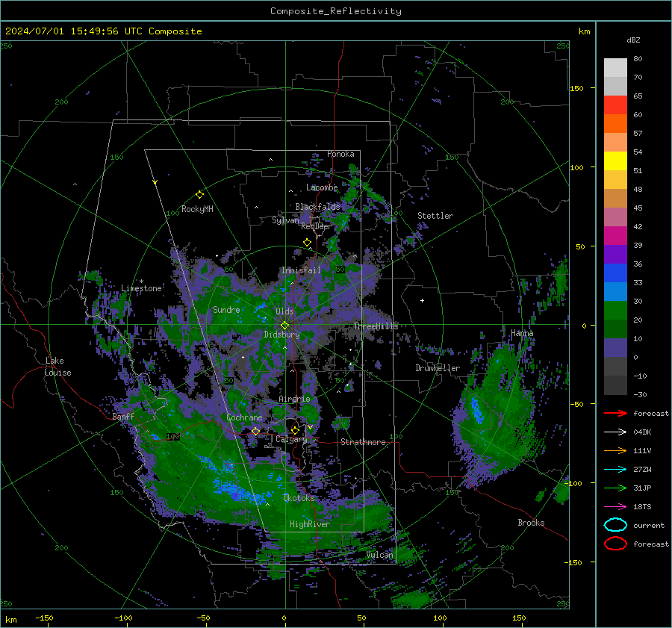The width and height of the screenshot is (672, 628).
Task: Click the yellow diamond marker near RockyMH
Action: [x=199, y=195]
